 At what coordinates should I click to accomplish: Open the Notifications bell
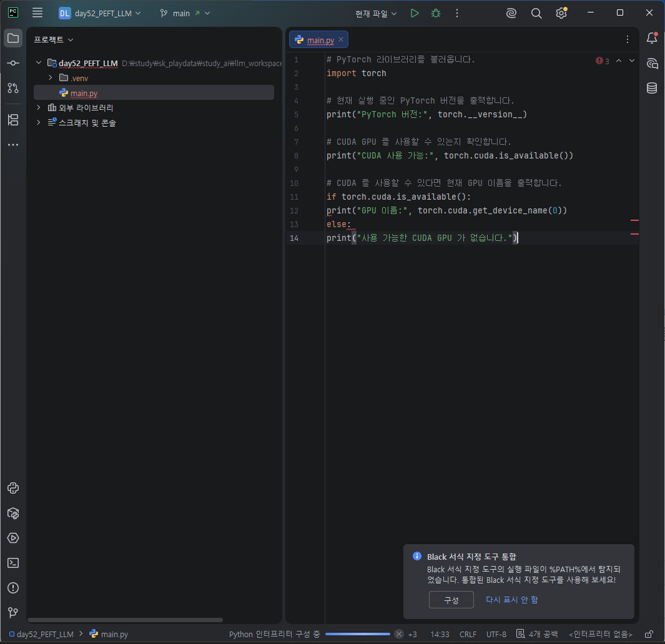click(x=652, y=38)
